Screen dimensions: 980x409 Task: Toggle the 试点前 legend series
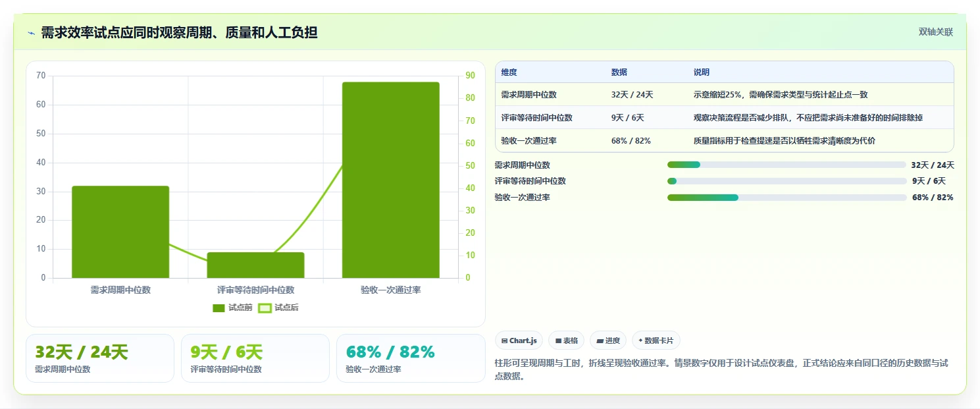(x=232, y=308)
